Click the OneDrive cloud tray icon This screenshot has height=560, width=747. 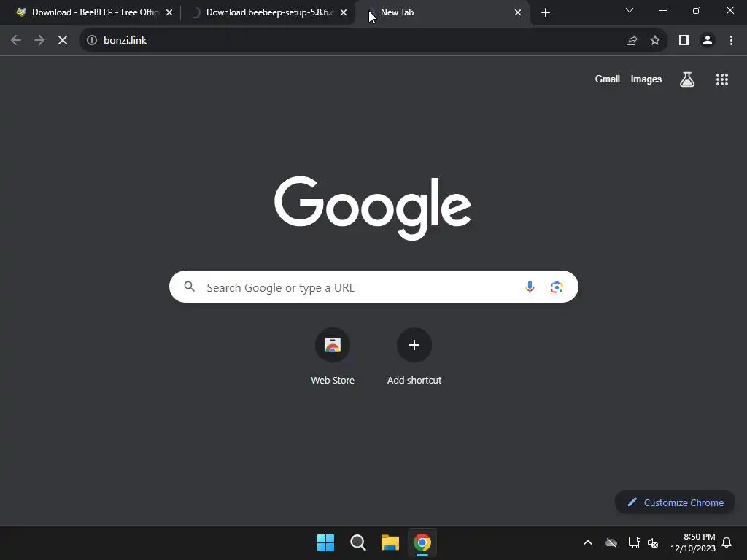[x=611, y=542]
